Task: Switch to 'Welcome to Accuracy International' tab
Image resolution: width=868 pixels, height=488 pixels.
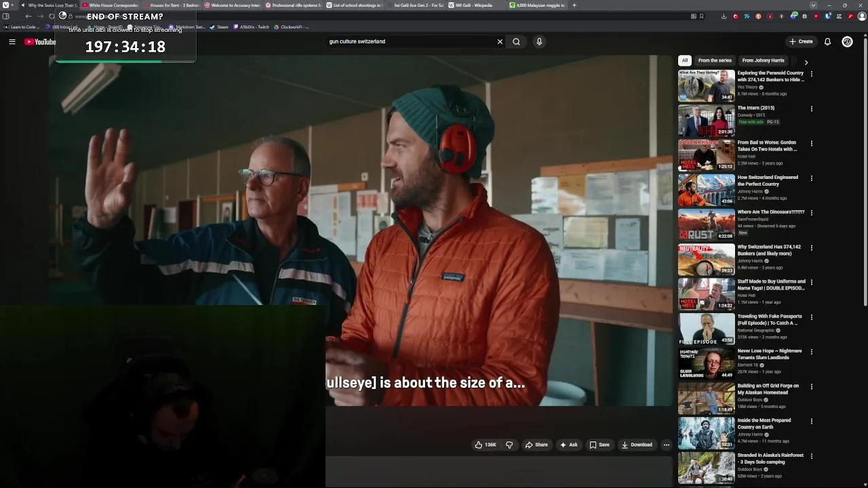Action: pyautogui.click(x=232, y=5)
